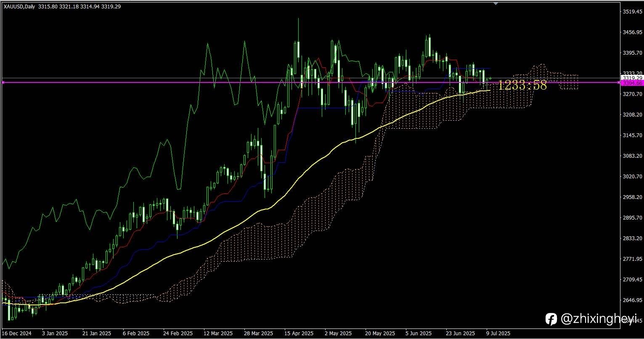
Task: Select the yellow 1233:58 countdown text
Action: (x=522, y=85)
